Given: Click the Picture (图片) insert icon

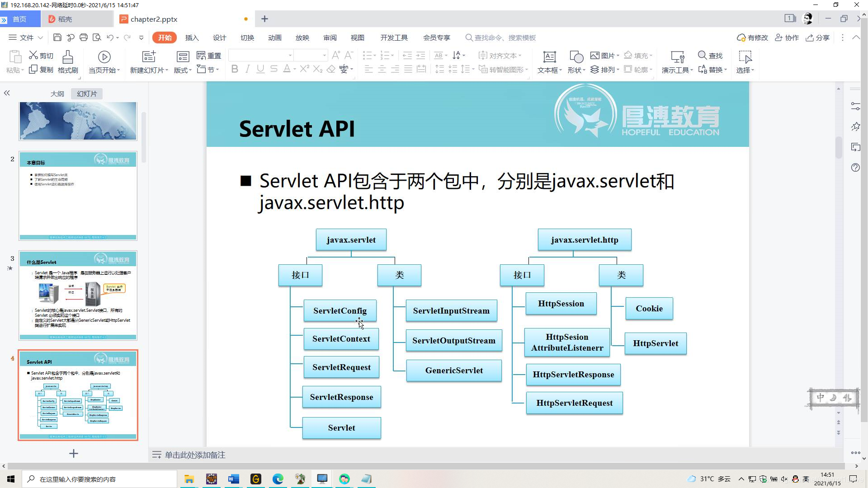Looking at the screenshot, I should (595, 56).
